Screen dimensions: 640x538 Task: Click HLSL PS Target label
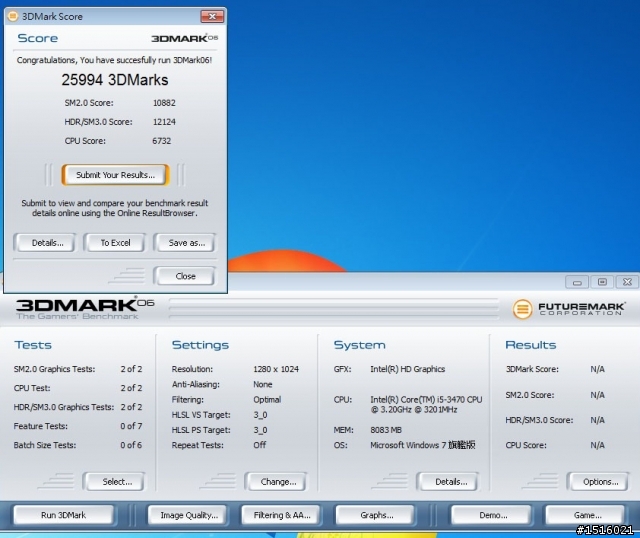coord(201,430)
